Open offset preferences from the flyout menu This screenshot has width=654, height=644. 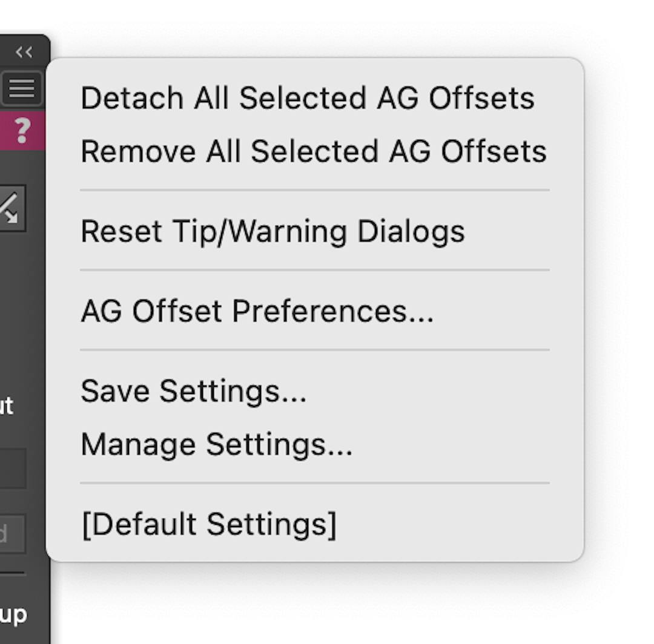coord(257,310)
